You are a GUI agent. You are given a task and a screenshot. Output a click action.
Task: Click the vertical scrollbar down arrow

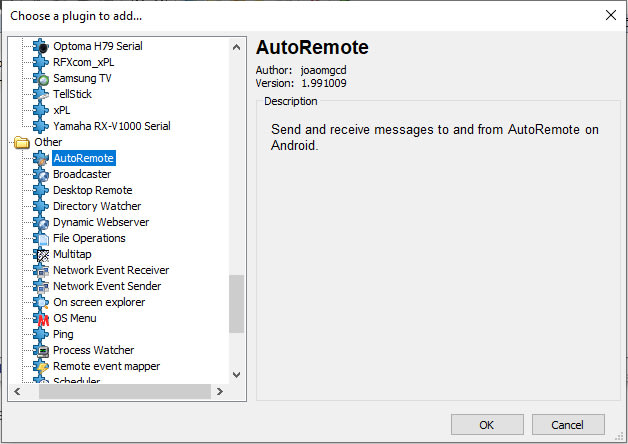point(236,374)
